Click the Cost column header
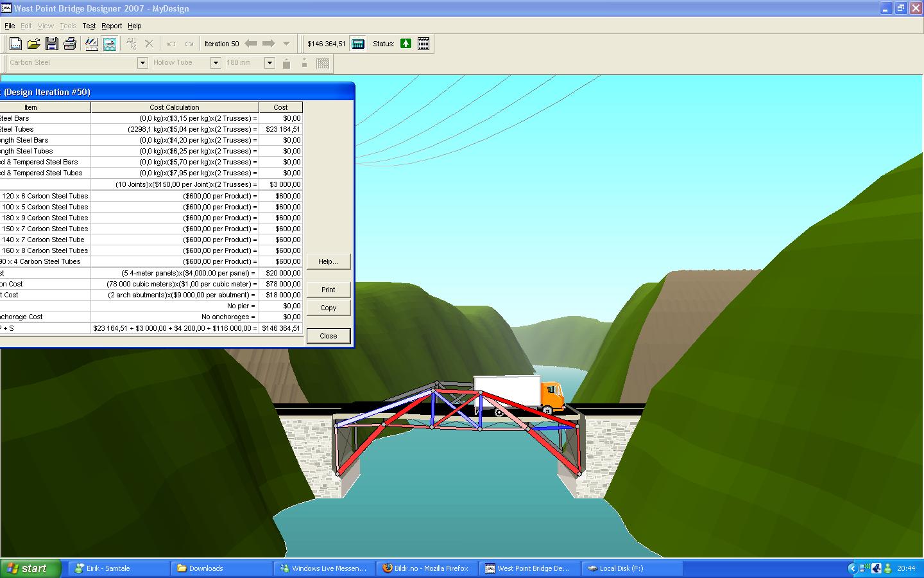The height and width of the screenshot is (578, 924). coord(280,107)
